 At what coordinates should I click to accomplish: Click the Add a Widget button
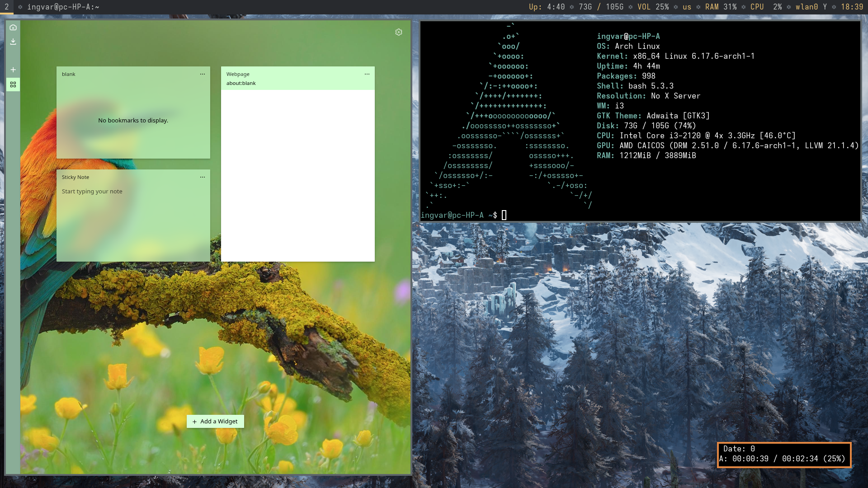point(215,421)
